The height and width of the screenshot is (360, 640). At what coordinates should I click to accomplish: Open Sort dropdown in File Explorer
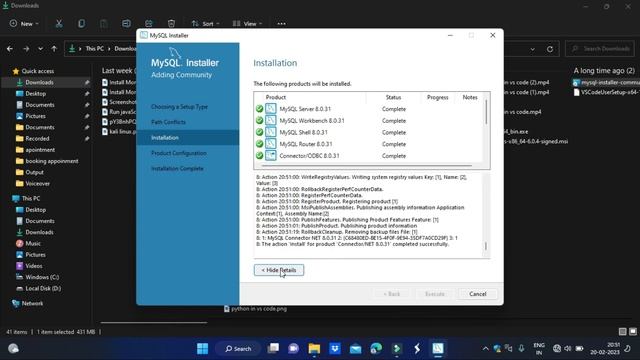coord(206,24)
